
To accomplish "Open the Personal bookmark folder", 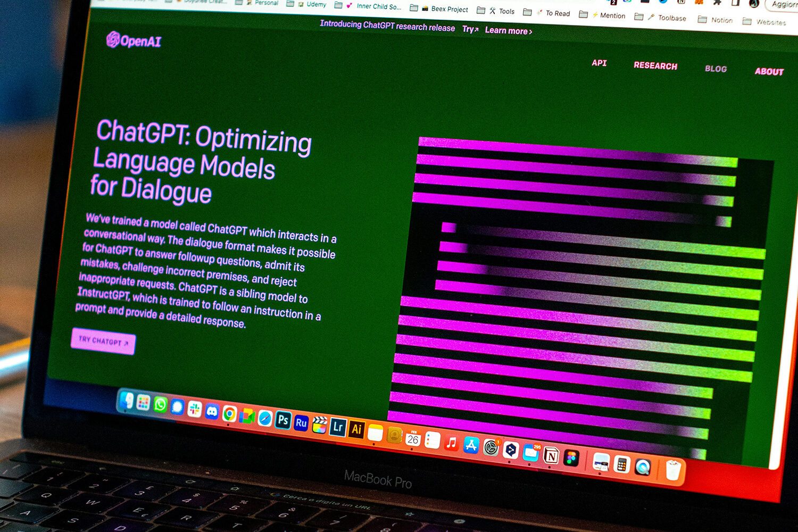I will (x=256, y=3).
